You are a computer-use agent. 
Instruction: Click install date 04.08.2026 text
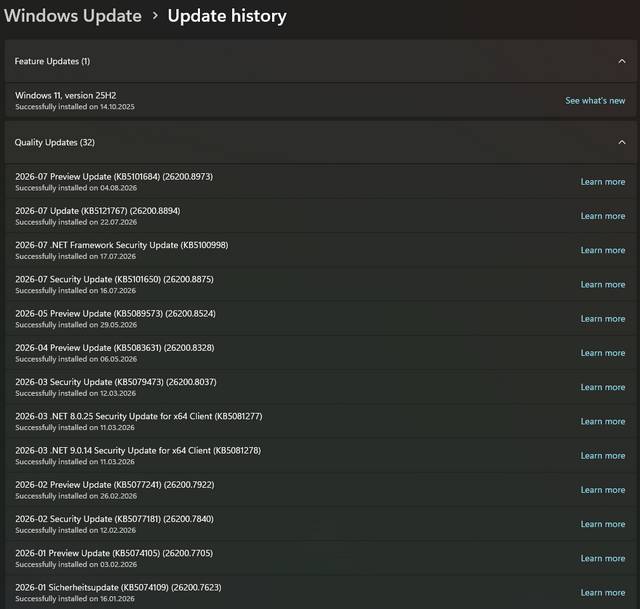coord(119,188)
